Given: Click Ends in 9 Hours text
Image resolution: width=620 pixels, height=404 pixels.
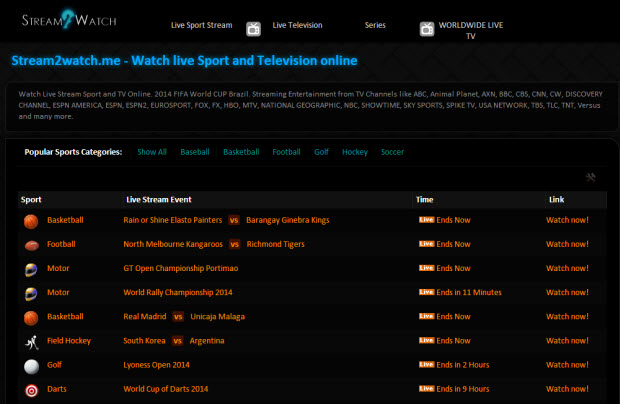Looking at the screenshot, I should 463,389.
